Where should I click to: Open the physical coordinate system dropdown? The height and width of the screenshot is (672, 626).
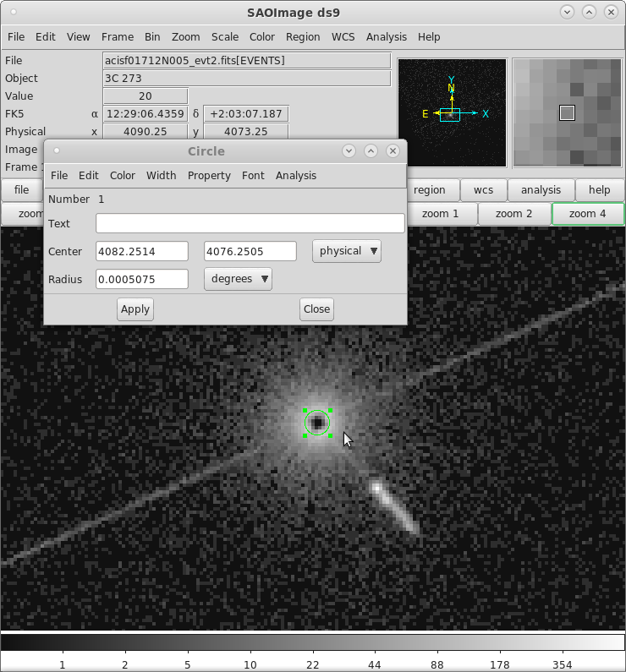point(347,251)
